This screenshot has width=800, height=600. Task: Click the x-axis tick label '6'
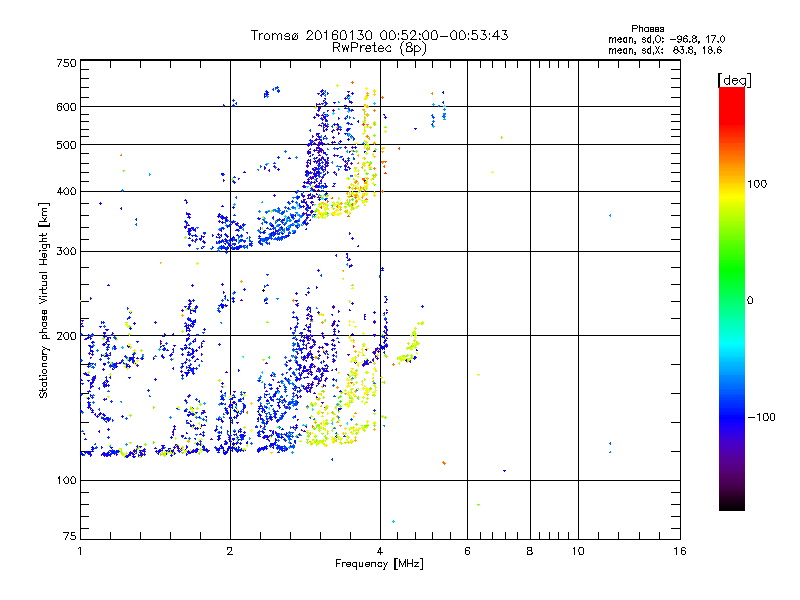(467, 551)
